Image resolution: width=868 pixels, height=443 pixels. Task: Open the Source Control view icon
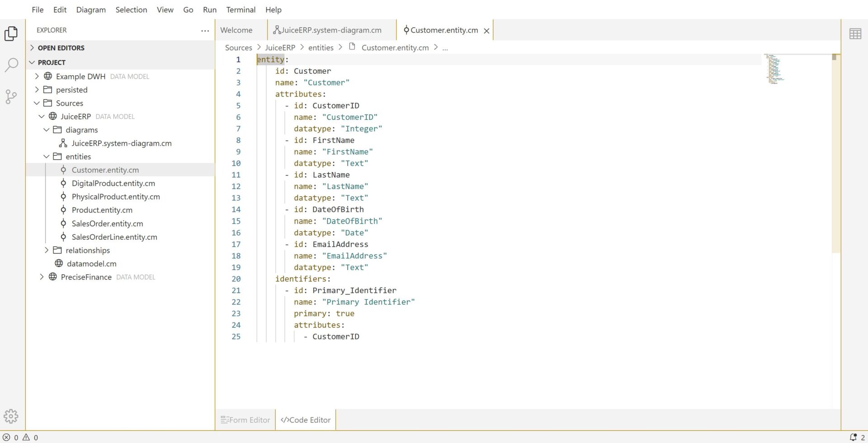(11, 96)
